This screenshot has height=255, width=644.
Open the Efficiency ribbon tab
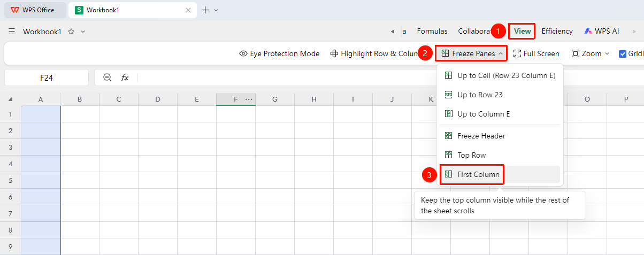[557, 32]
